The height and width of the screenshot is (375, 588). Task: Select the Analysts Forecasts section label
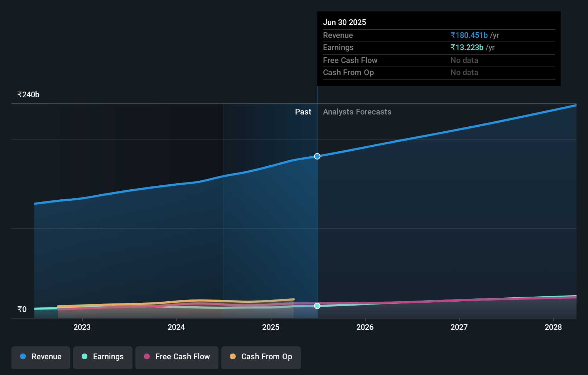coord(357,112)
